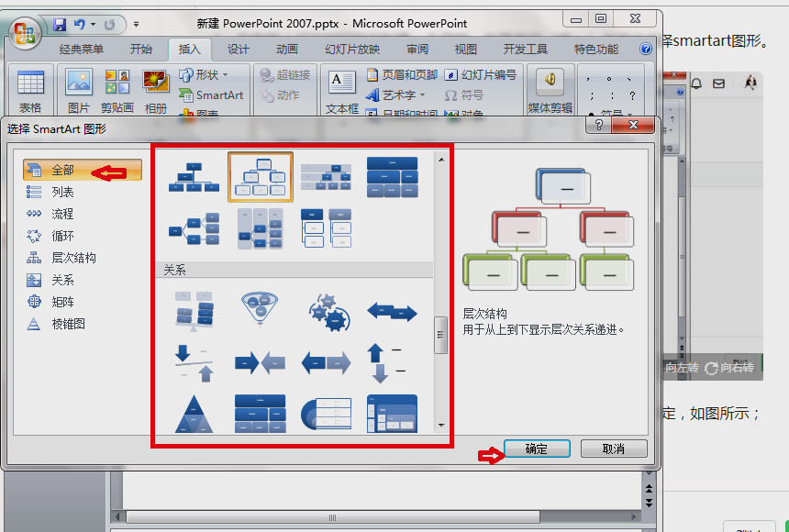Screen dimensions: 789x532
Task: Select 关系 category in SmartArt dialog
Action: [83, 280]
